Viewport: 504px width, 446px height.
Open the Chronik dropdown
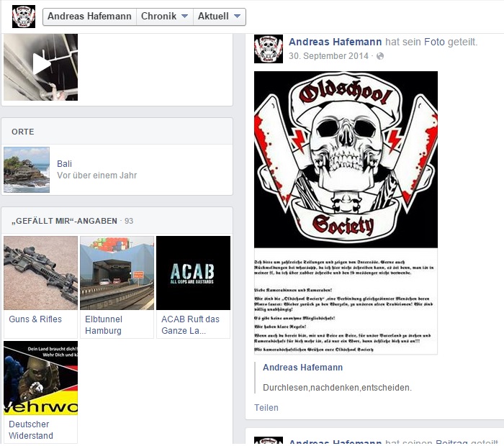164,17
